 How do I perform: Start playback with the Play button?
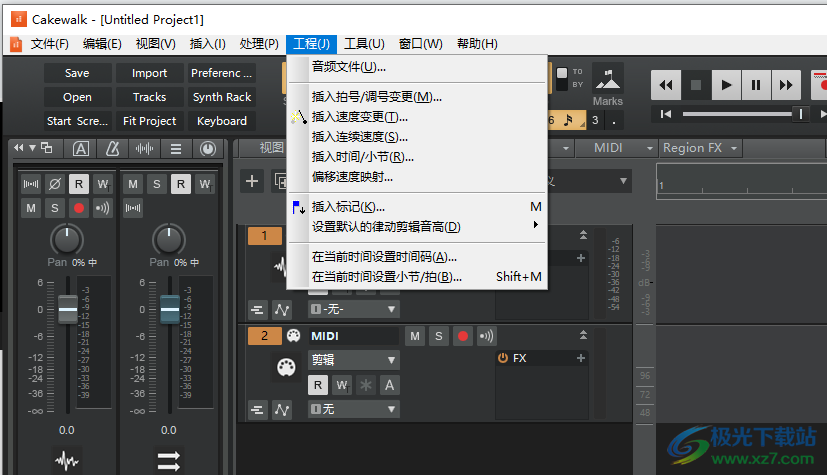(726, 85)
